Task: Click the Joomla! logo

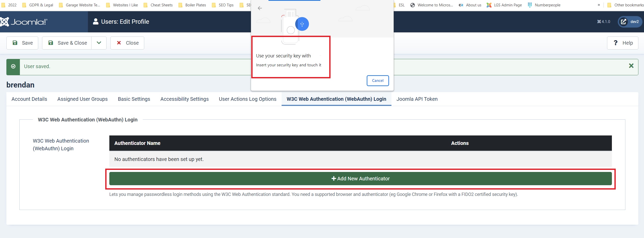Action: coord(24,22)
